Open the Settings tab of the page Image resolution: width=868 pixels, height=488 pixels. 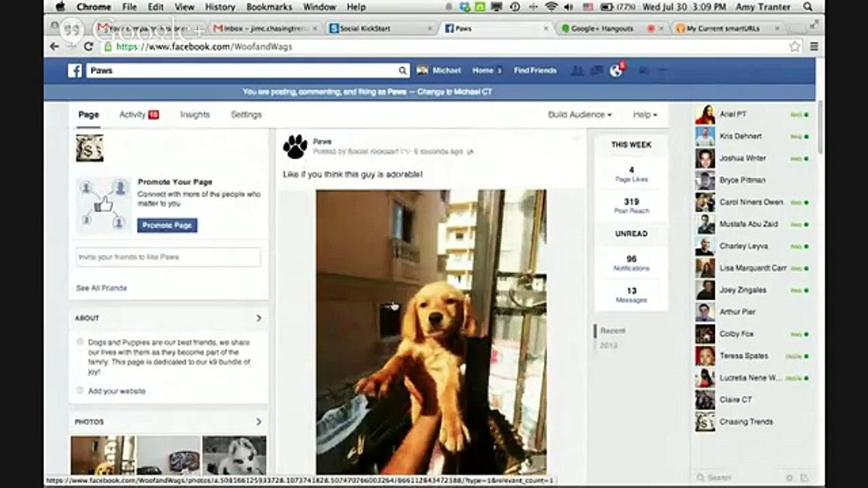(x=246, y=115)
